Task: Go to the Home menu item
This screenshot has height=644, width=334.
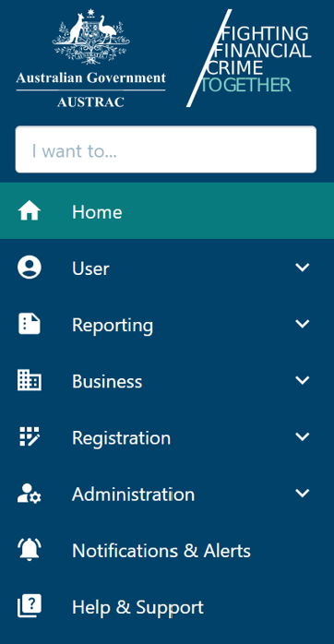Action: tap(167, 210)
